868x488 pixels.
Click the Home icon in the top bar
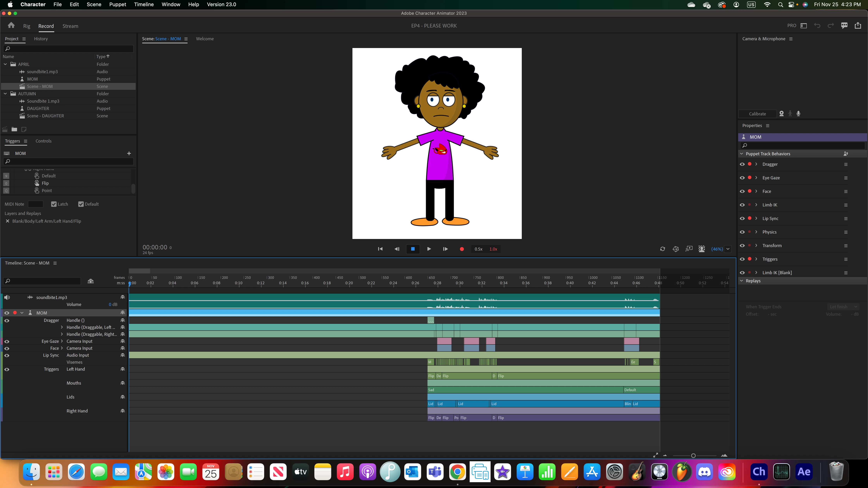(11, 26)
